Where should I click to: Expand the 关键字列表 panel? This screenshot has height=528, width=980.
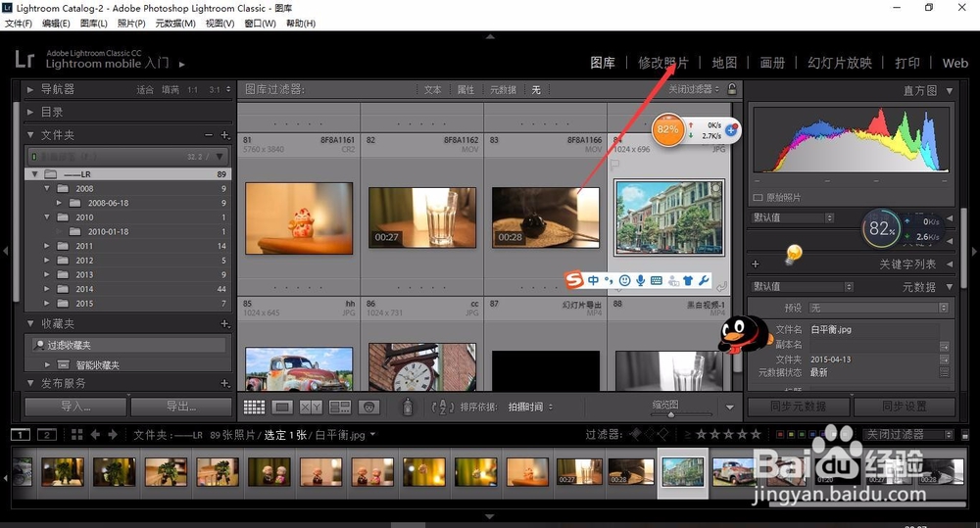[950, 264]
